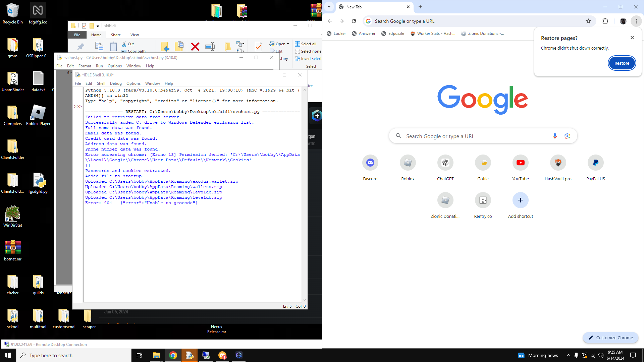
Task: Expand the Chrome tab search dropdown
Action: [x=329, y=7]
